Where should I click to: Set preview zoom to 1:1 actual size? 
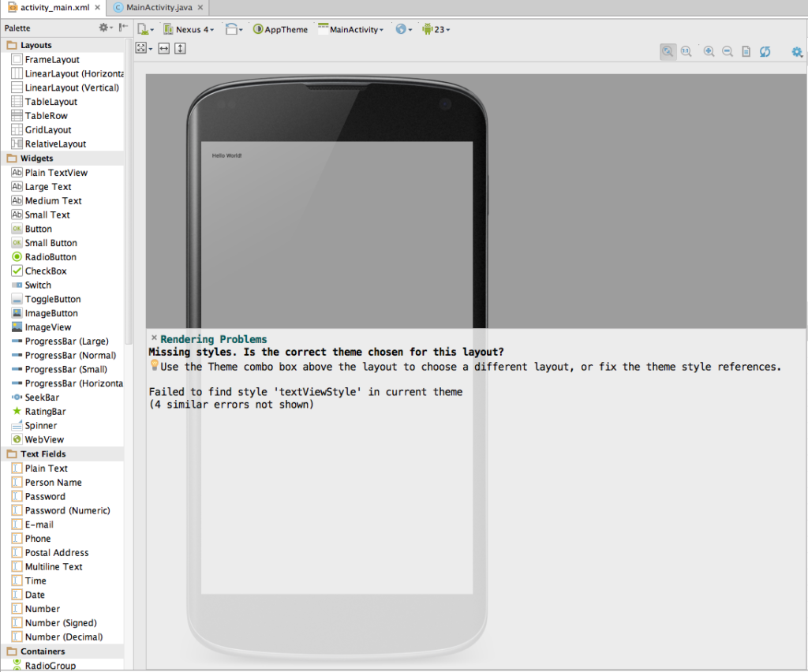pos(686,51)
